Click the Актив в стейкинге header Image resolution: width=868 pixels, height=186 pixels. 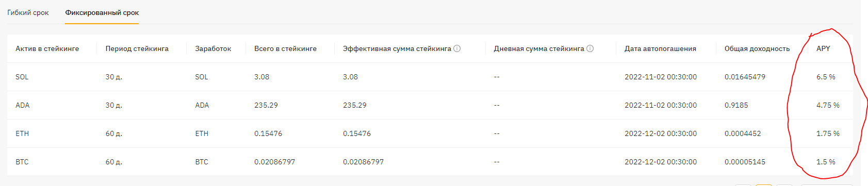47,48
